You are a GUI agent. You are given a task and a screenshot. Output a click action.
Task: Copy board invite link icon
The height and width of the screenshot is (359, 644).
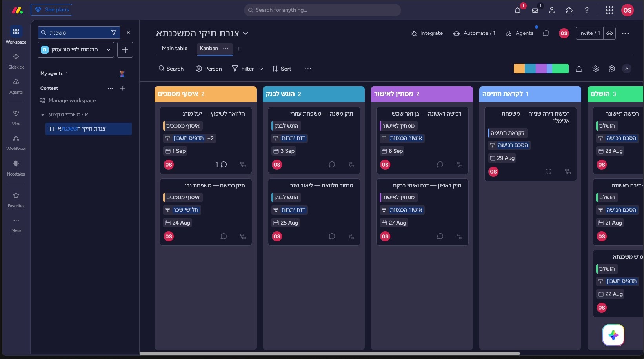(x=609, y=33)
